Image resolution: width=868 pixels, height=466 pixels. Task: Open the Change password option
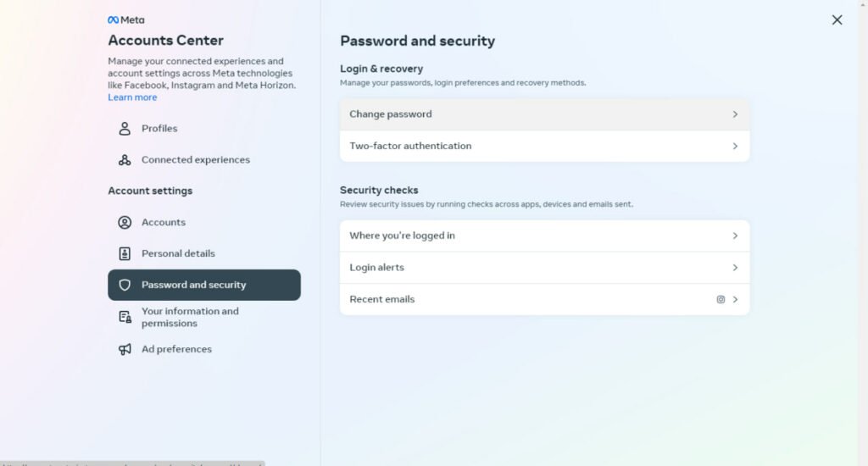pos(391,114)
